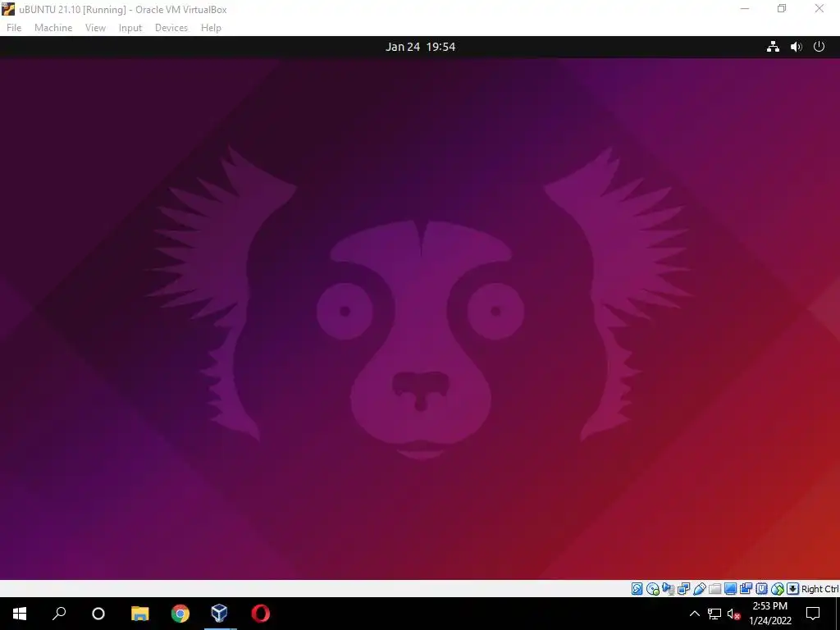Launch Opera browser from taskbar
Image resolution: width=840 pixels, height=630 pixels.
[260, 614]
